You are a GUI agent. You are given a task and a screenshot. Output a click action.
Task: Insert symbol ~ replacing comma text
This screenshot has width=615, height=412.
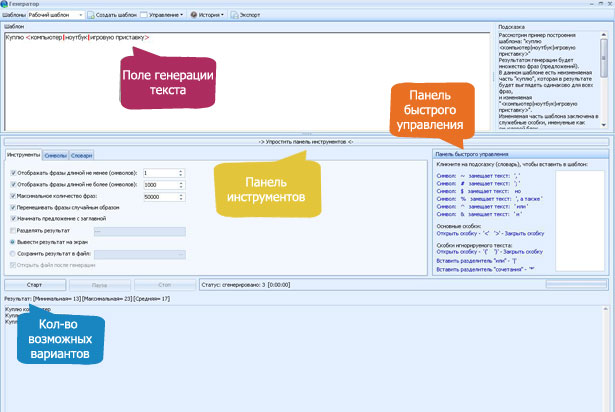478,176
